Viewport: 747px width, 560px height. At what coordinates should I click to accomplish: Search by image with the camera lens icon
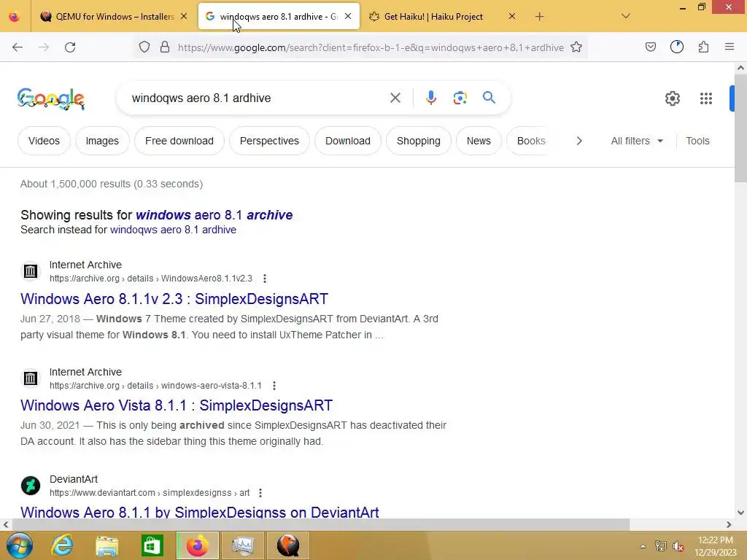click(460, 98)
